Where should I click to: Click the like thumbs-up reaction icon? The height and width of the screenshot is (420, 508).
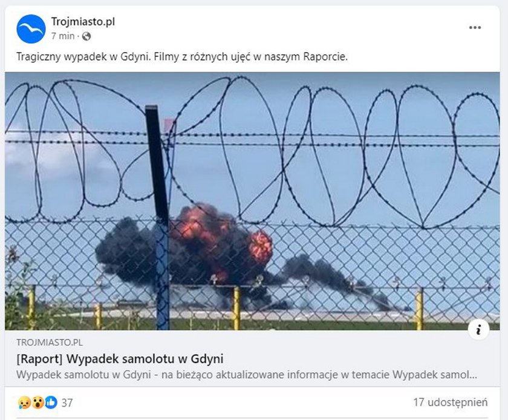[51, 402]
